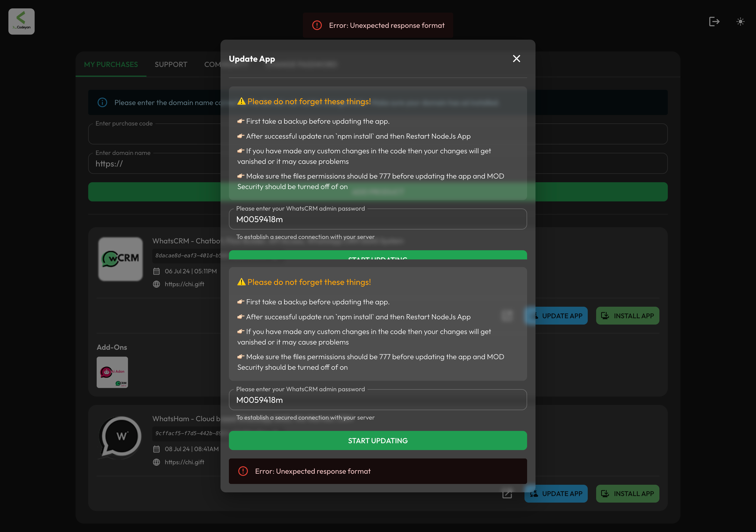The height and width of the screenshot is (532, 756).
Task: Open the MY PURCHASES tab
Action: (111, 65)
